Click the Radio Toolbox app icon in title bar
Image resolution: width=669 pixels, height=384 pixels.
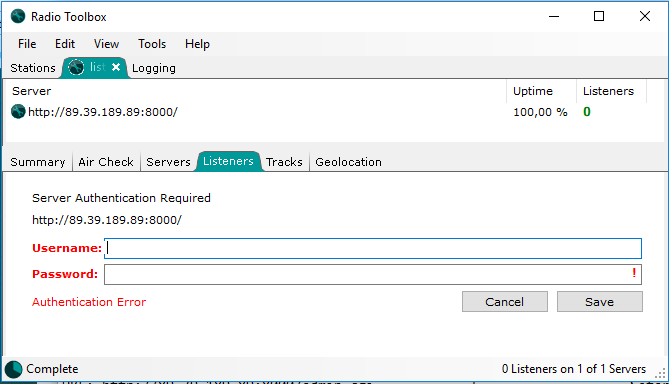coord(18,16)
